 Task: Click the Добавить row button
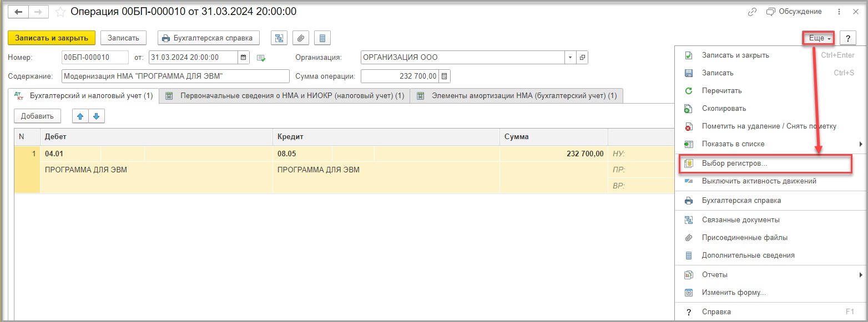point(37,116)
